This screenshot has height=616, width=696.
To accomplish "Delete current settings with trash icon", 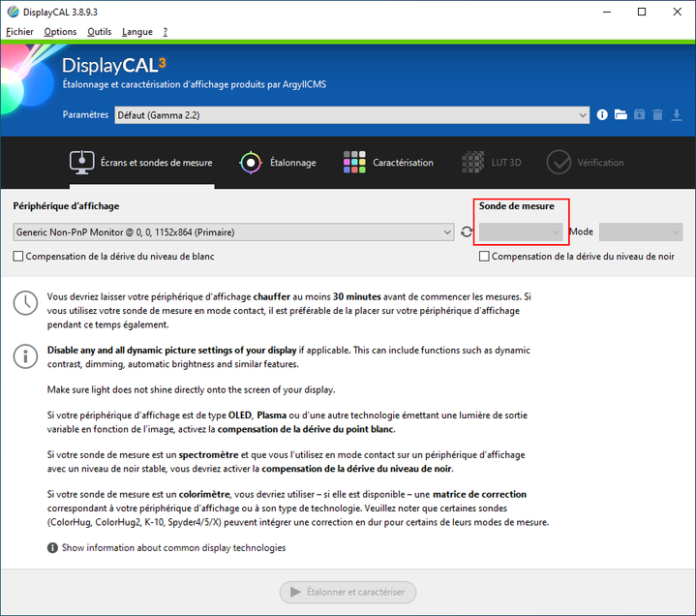I will click(657, 114).
